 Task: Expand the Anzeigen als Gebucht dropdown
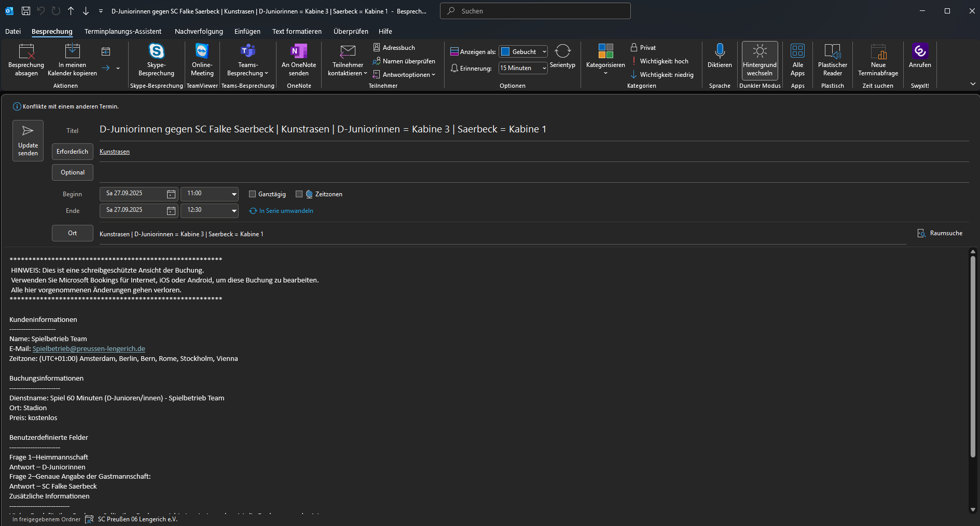click(x=544, y=52)
